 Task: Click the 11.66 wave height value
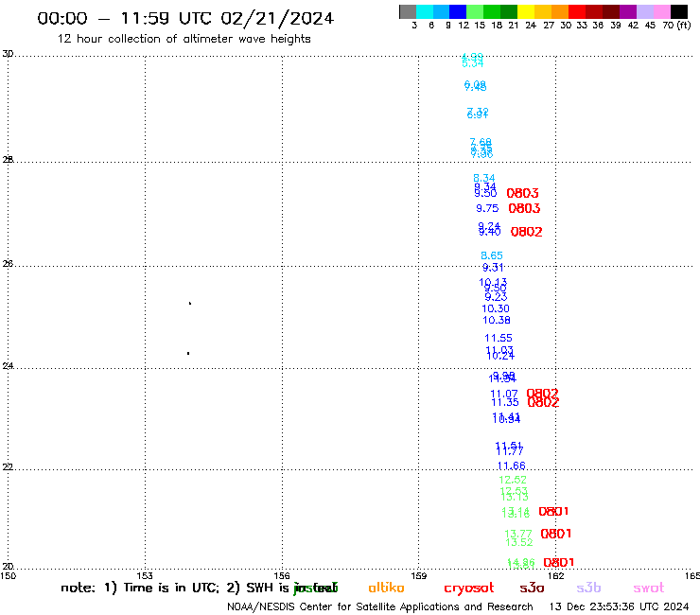click(511, 466)
